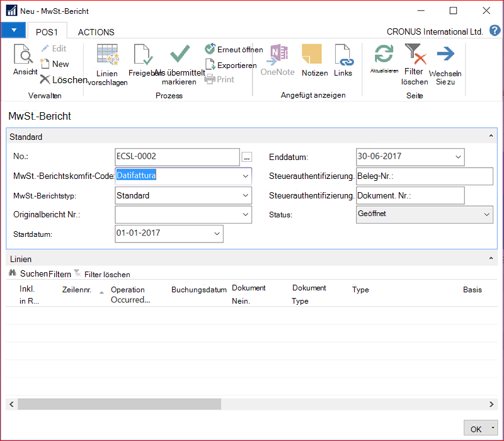This screenshot has width=504, height=441.
Task: Switch to the ACTIONS tab
Action: 96,32
